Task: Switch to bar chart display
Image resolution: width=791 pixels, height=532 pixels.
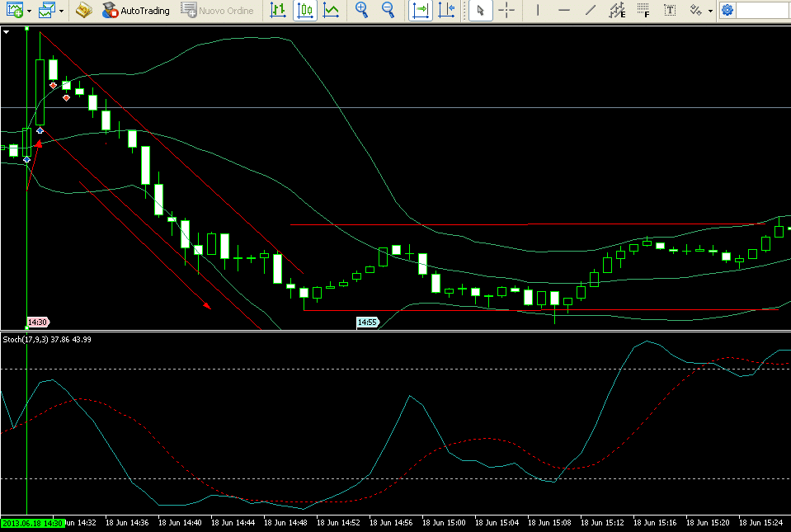Action: click(279, 10)
